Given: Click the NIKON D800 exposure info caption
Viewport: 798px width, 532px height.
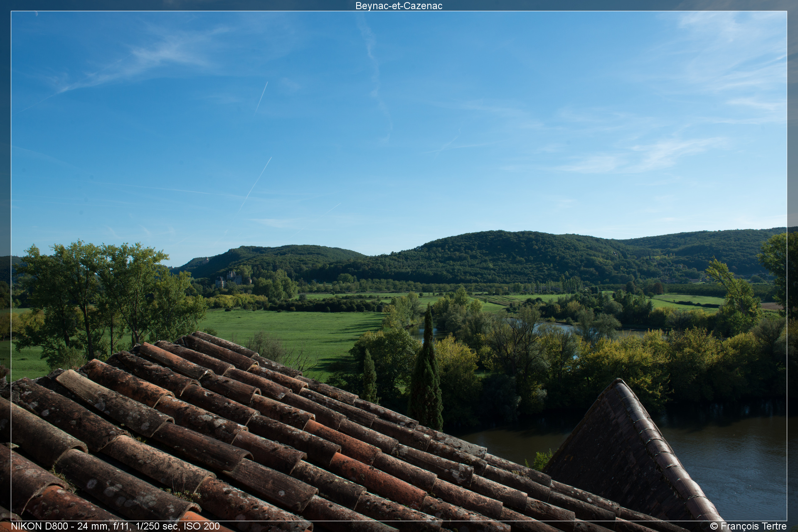Looking at the screenshot, I should [x=116, y=526].
